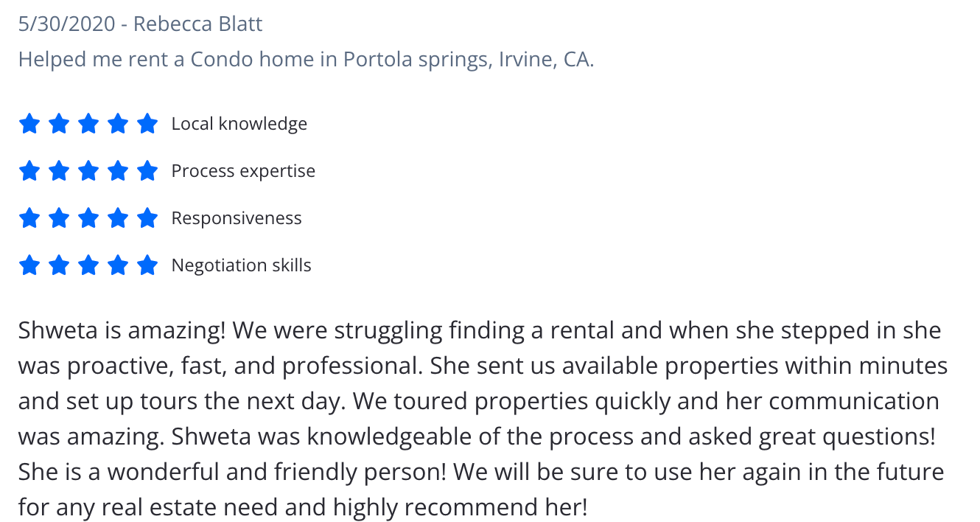The width and height of the screenshot is (980, 522).
Task: Click the Portola springs rental description line
Action: (x=306, y=59)
